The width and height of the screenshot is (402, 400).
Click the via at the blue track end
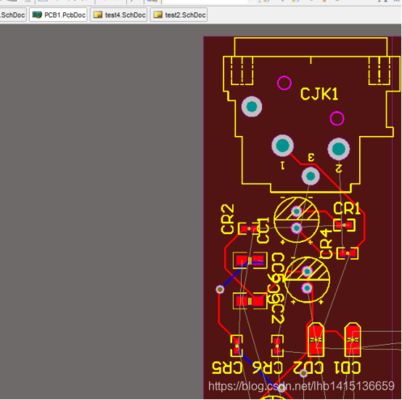coord(220,289)
